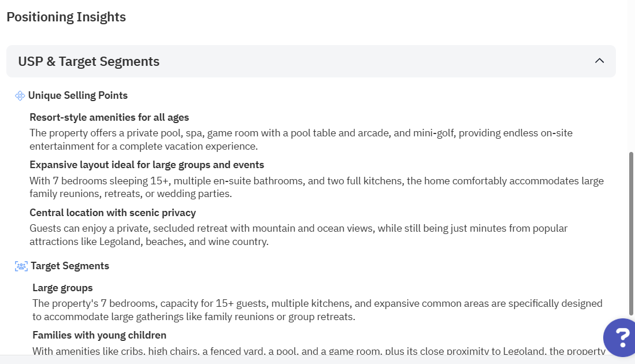
Task: Click the Large groups segment heading
Action: (x=62, y=288)
